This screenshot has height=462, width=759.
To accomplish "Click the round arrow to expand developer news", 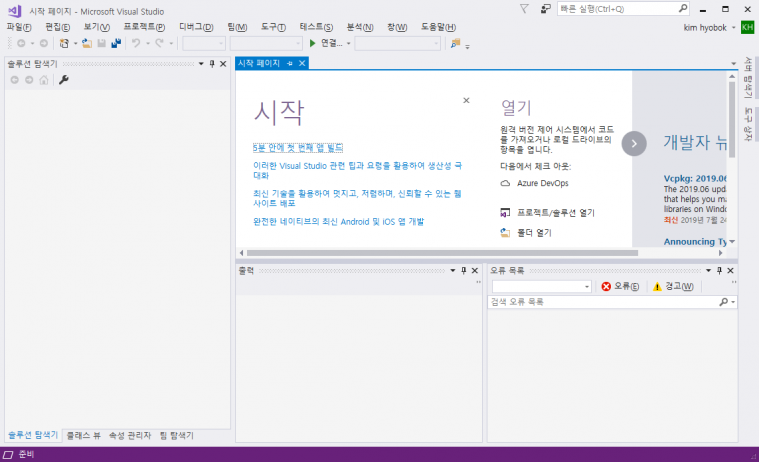I will click(634, 143).
